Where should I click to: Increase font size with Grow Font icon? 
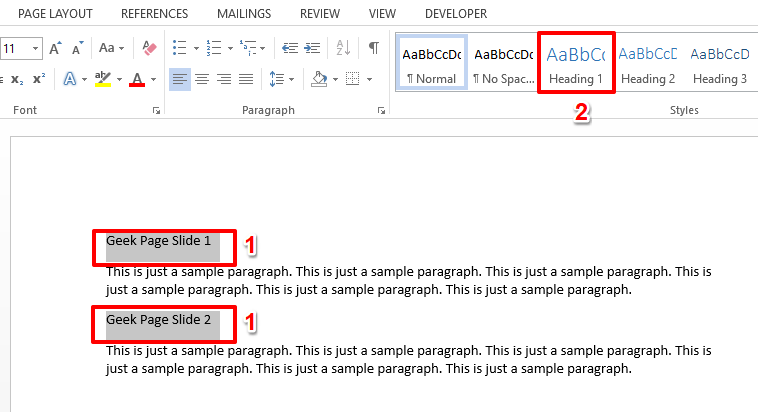tap(55, 48)
